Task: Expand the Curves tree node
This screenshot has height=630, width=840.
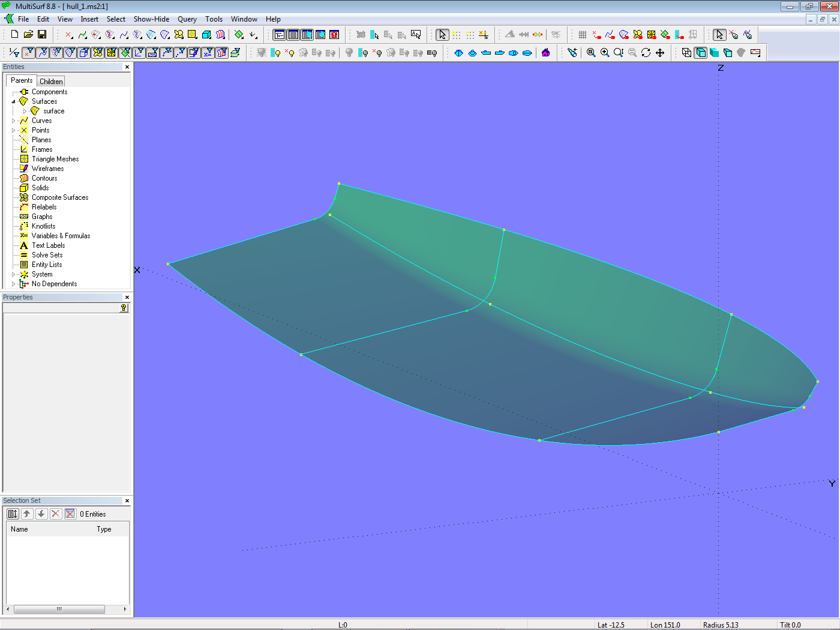Action: (x=14, y=121)
